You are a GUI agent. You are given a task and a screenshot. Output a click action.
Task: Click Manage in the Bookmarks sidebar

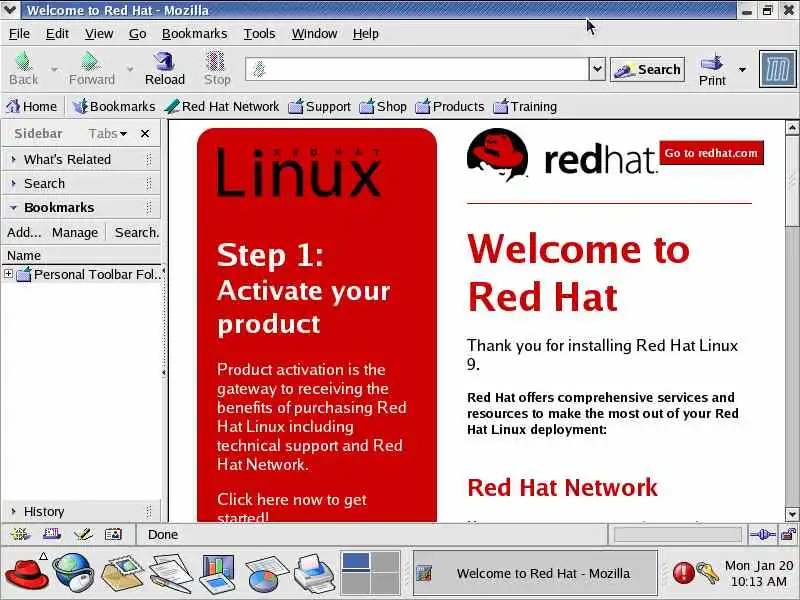point(74,233)
